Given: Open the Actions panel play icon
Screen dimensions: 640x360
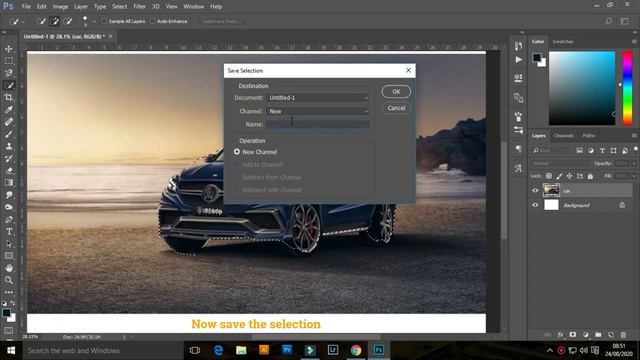Looking at the screenshot, I should (518, 60).
